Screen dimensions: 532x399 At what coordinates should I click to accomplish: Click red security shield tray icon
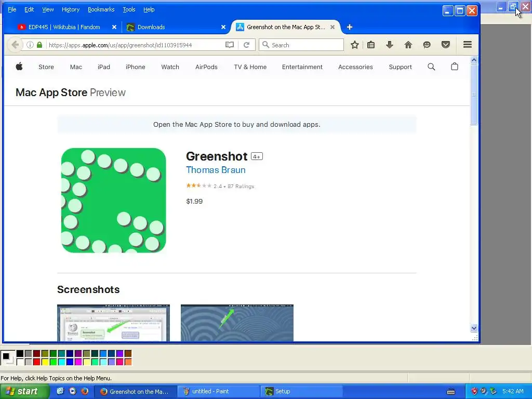click(474, 391)
